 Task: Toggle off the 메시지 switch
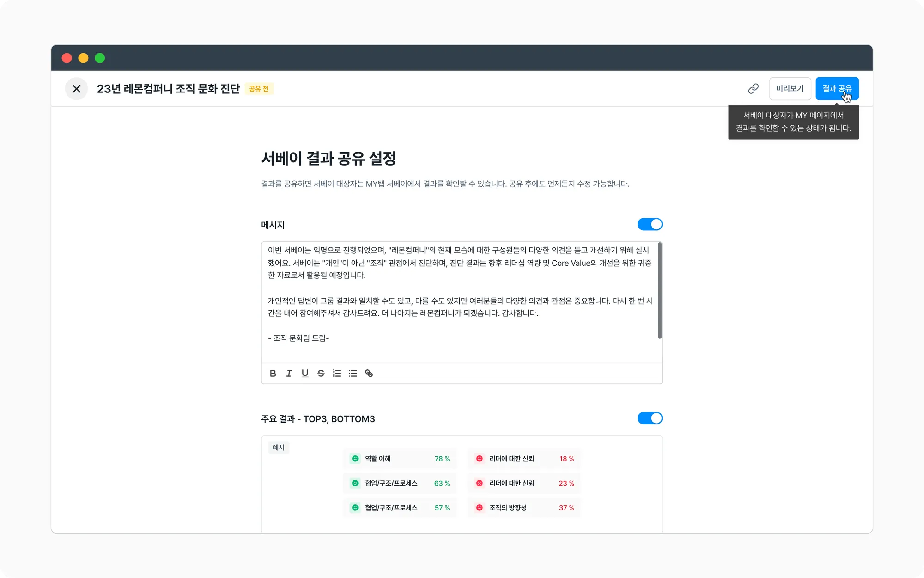click(650, 224)
